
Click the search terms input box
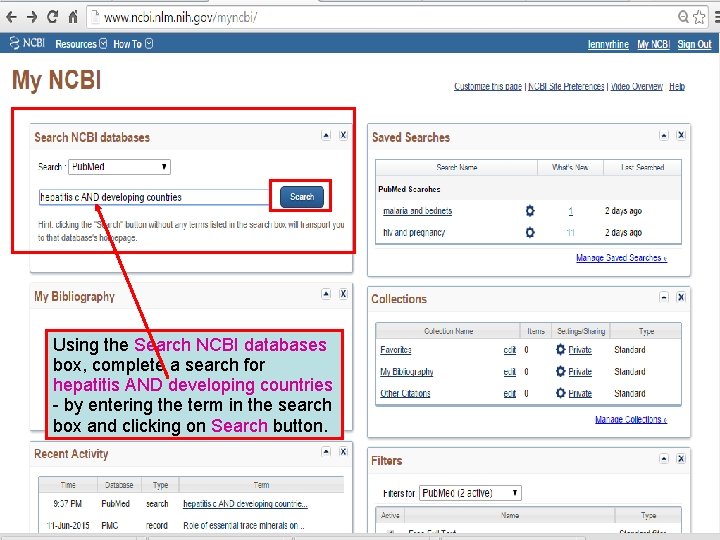click(153, 197)
